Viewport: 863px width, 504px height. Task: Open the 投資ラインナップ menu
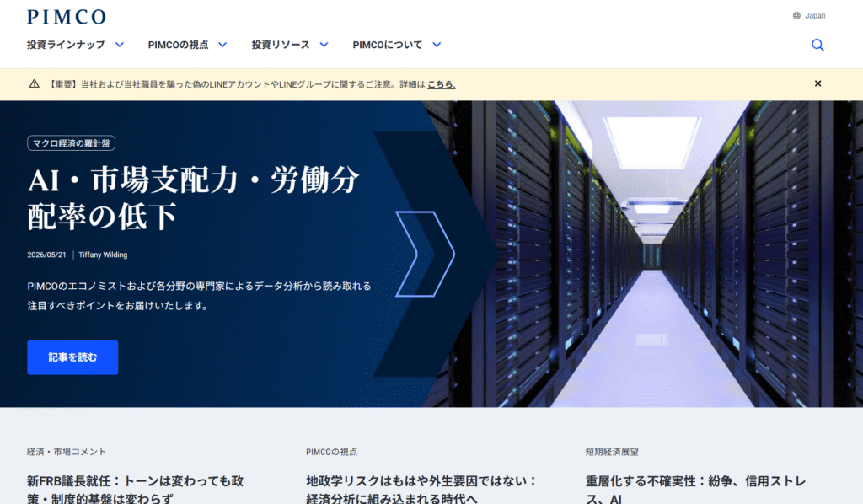tap(66, 45)
